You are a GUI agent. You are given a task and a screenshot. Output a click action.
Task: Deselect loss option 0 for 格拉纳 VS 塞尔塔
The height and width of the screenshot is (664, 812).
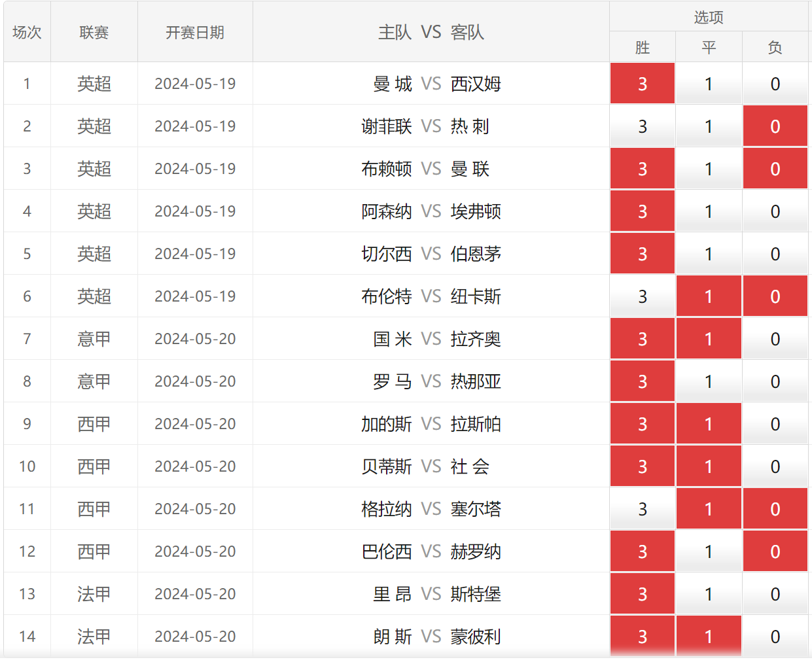click(x=775, y=509)
